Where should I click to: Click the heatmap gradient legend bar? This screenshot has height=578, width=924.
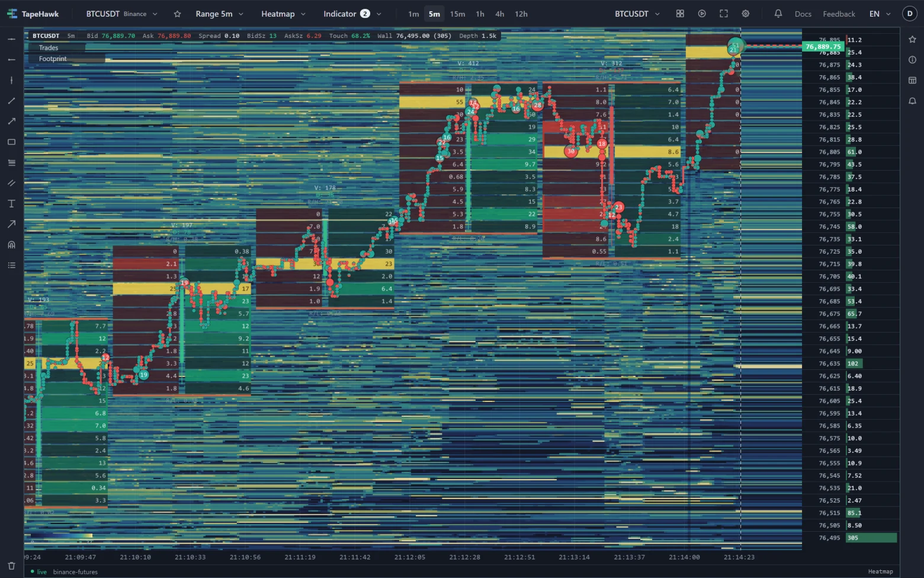click(62, 537)
